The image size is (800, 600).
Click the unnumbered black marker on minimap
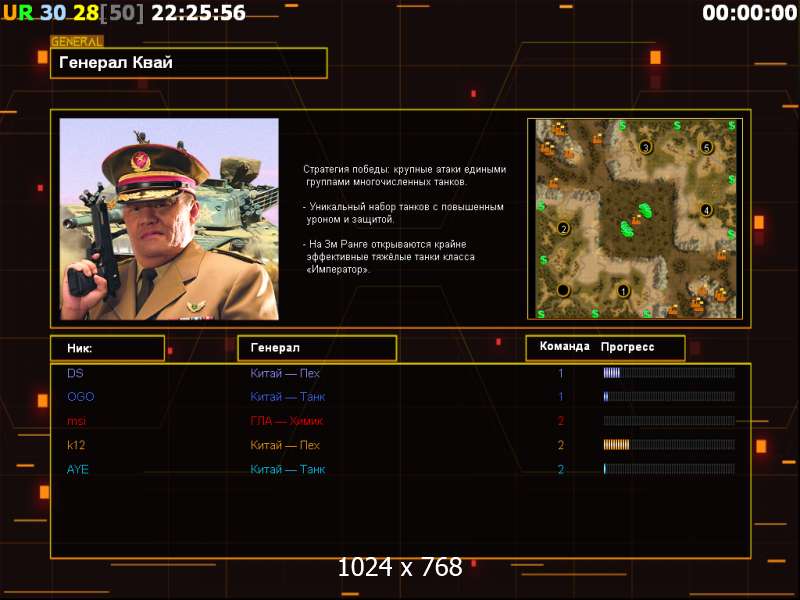coord(563,290)
